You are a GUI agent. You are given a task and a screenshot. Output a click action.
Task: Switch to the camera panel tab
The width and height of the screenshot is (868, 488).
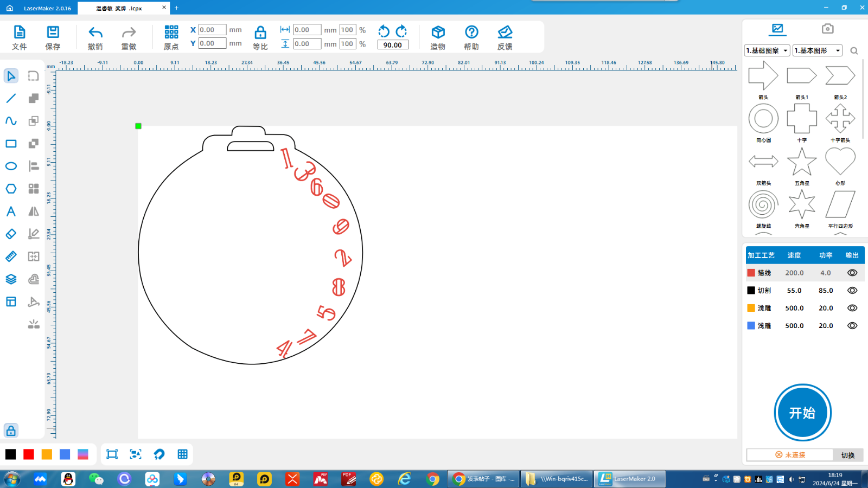click(827, 29)
